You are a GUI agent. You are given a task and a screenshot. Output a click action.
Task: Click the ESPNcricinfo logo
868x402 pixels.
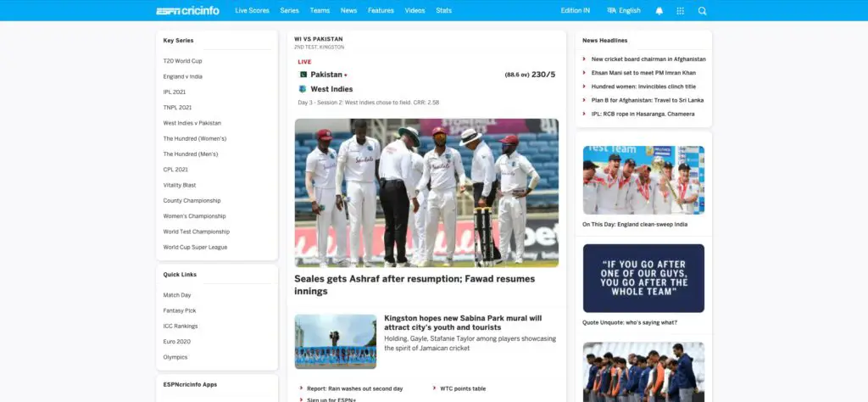pyautogui.click(x=187, y=10)
